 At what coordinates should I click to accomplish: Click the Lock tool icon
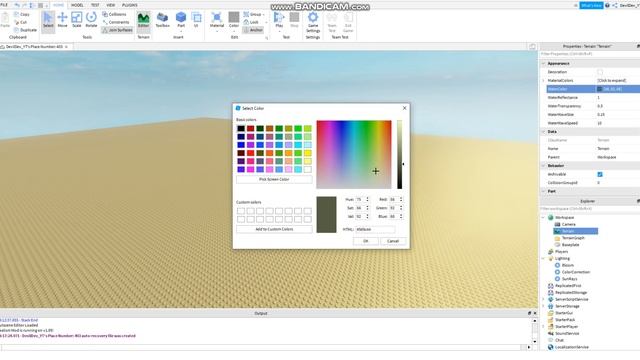coord(246,22)
